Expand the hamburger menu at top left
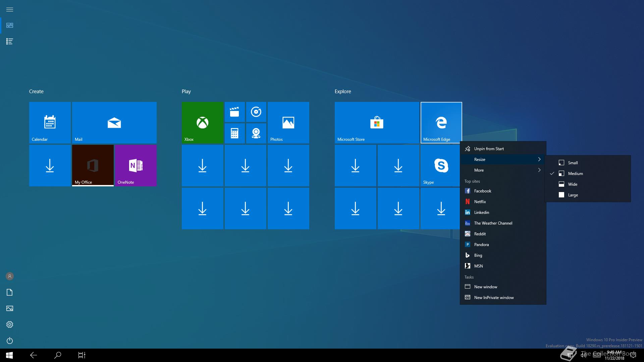Viewport: 644px width, 362px height. coord(10,9)
